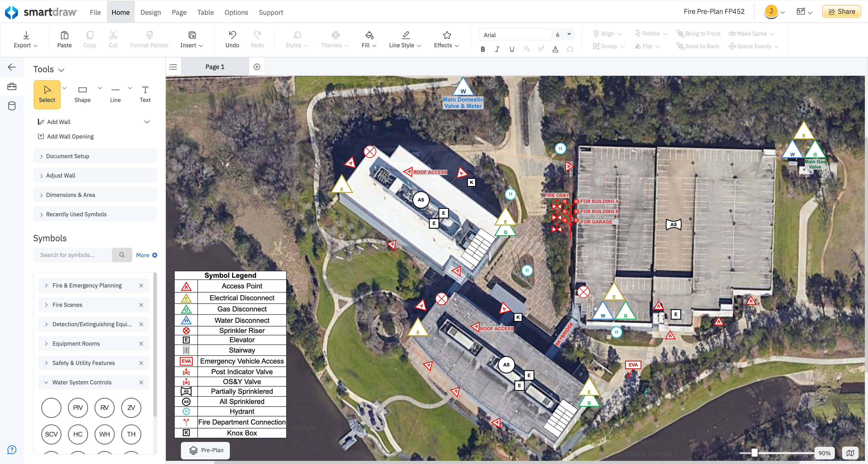Click the Paste clipboard icon
This screenshot has height=464, width=868.
pos(64,35)
